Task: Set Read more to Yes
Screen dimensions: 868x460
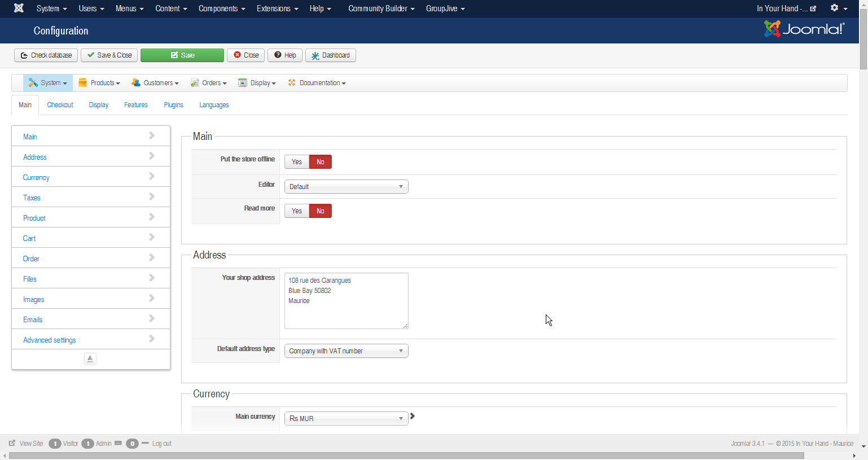Action: point(297,211)
